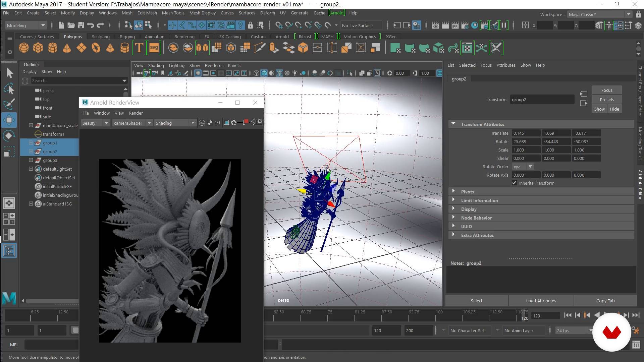Open the cameraShape1 dropdown in RenderView
Viewport: 644px width, 362px height.
coord(132,123)
